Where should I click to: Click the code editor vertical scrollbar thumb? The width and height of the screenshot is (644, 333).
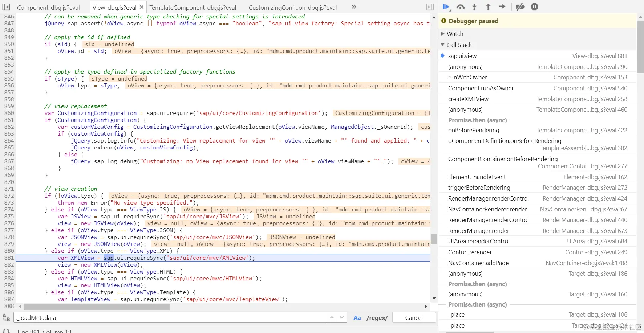tap(434, 239)
